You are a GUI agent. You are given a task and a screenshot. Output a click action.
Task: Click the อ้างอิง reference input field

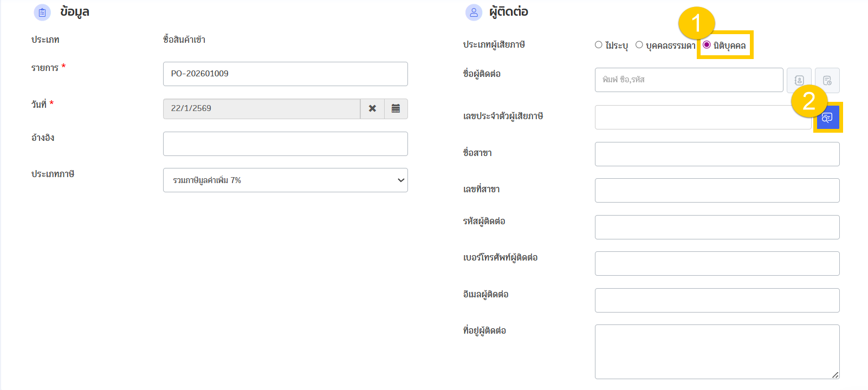coord(285,144)
